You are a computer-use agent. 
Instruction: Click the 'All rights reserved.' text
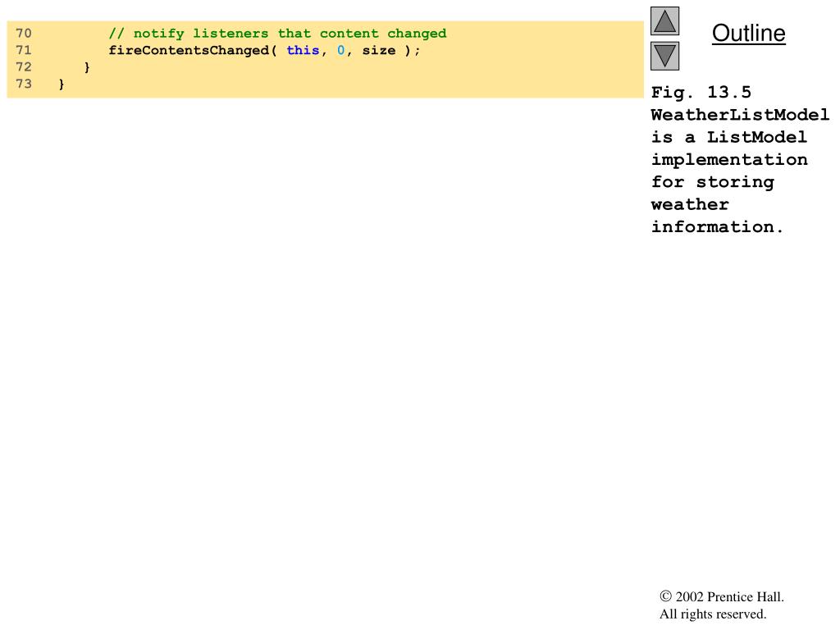click(x=713, y=614)
